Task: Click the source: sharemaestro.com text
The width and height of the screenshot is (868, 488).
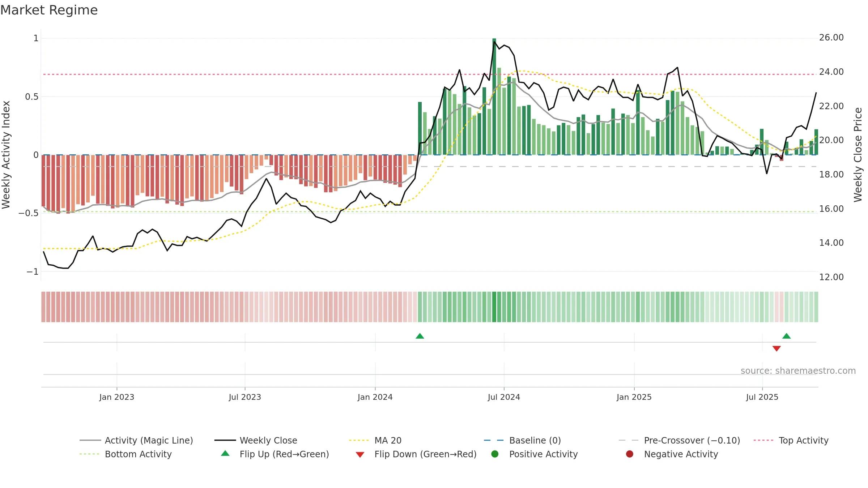Action: click(798, 371)
